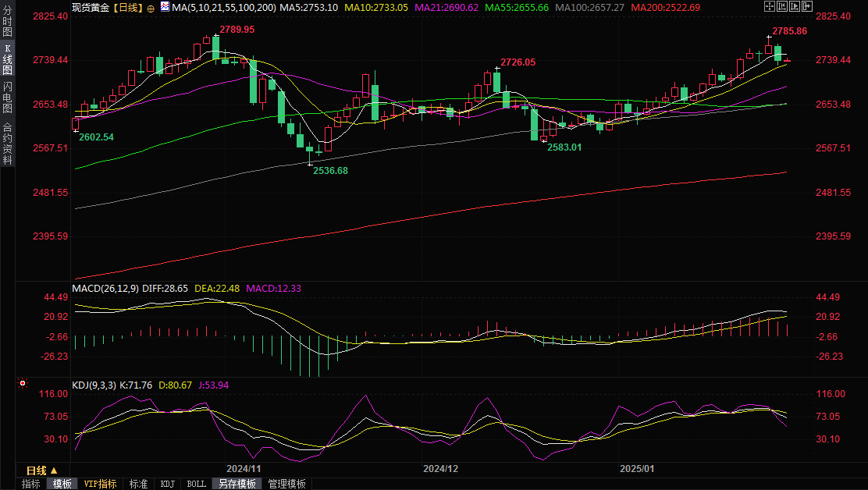868x490 pixels.
Task: Click the left axis 2481.55 price level
Action: 51,193
